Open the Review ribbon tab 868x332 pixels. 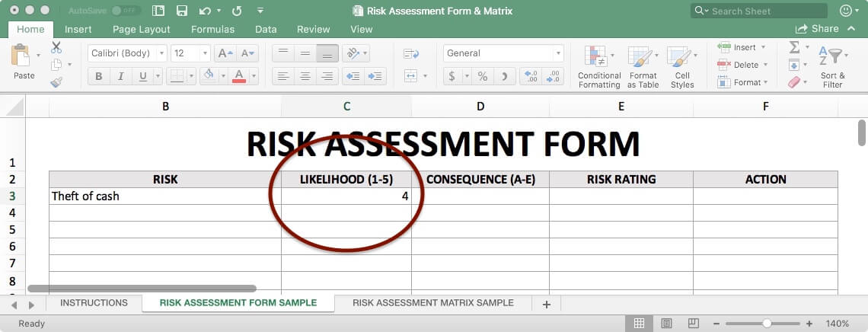314,30
